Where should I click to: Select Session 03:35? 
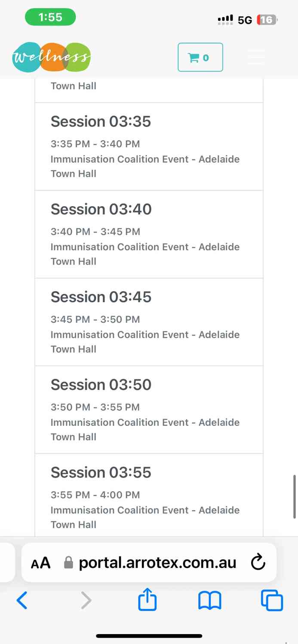click(149, 147)
